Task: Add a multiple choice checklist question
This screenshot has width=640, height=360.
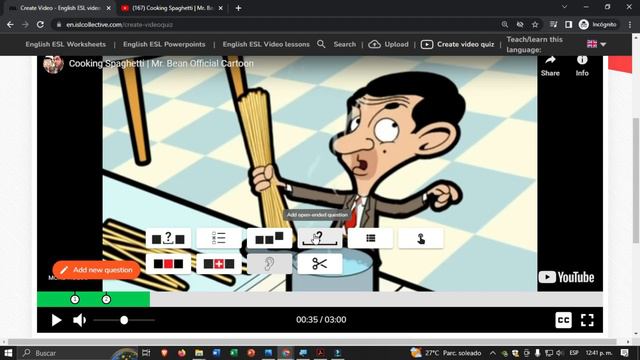Action: pos(219,238)
